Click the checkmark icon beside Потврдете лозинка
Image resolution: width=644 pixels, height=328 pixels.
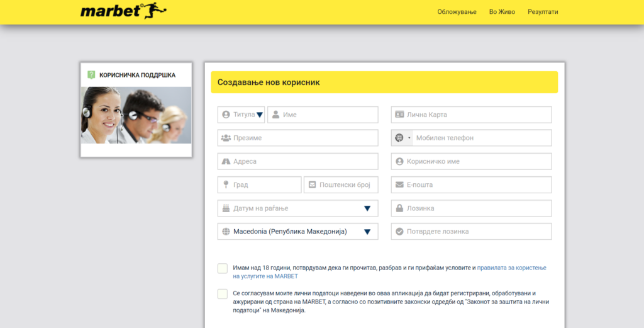(399, 232)
